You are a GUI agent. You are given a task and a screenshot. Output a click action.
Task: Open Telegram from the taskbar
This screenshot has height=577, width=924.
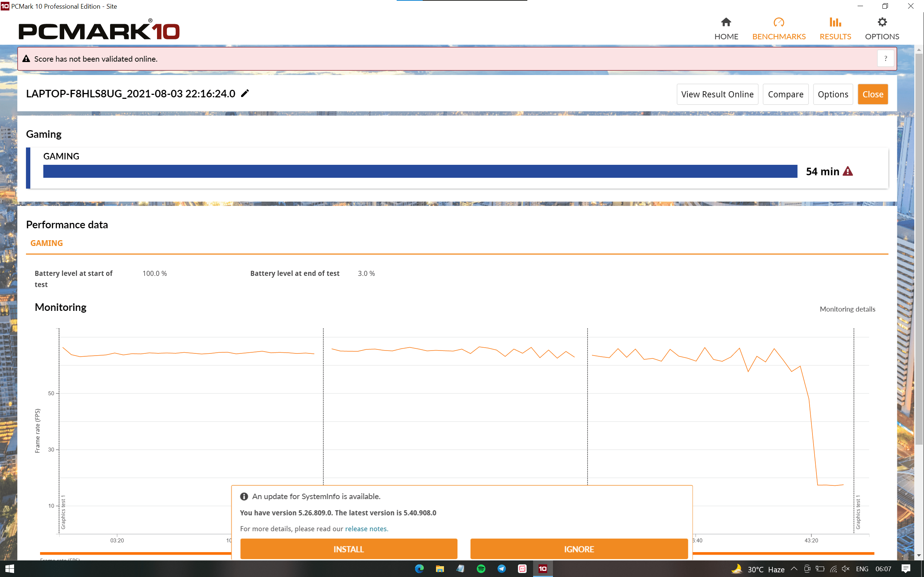(x=501, y=569)
